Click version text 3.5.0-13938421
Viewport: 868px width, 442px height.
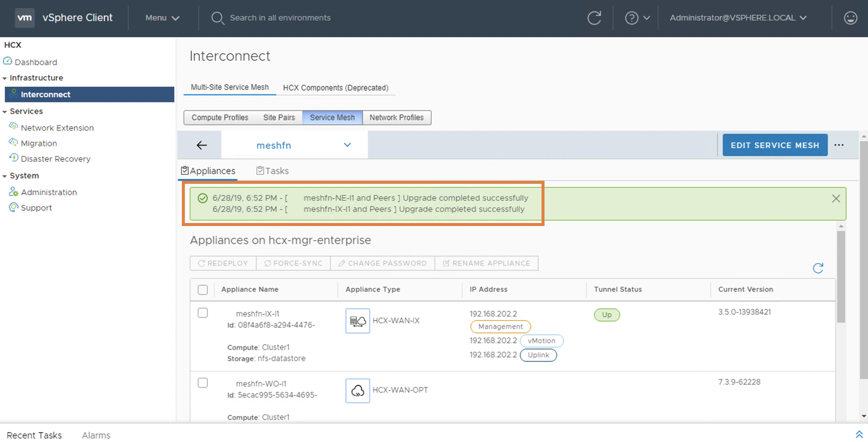[744, 312]
